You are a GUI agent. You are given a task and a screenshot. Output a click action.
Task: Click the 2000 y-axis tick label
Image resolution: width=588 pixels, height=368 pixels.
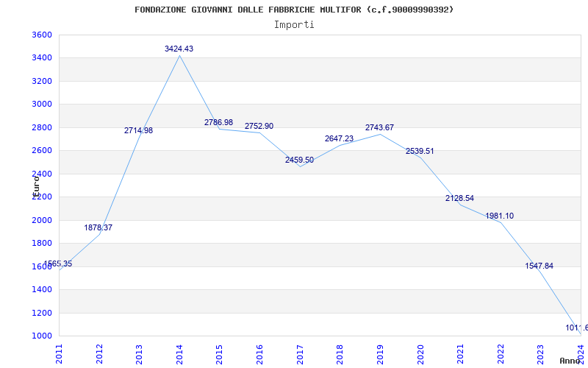42,220
